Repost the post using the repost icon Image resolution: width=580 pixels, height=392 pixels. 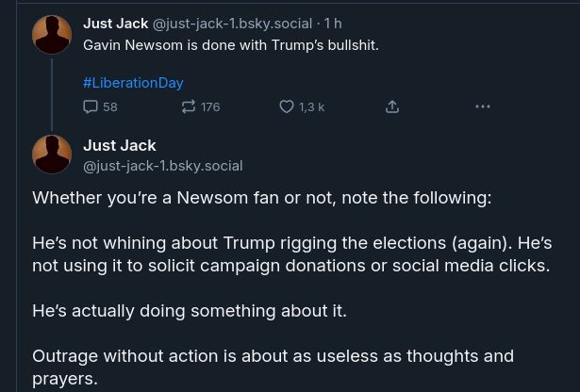pos(189,106)
